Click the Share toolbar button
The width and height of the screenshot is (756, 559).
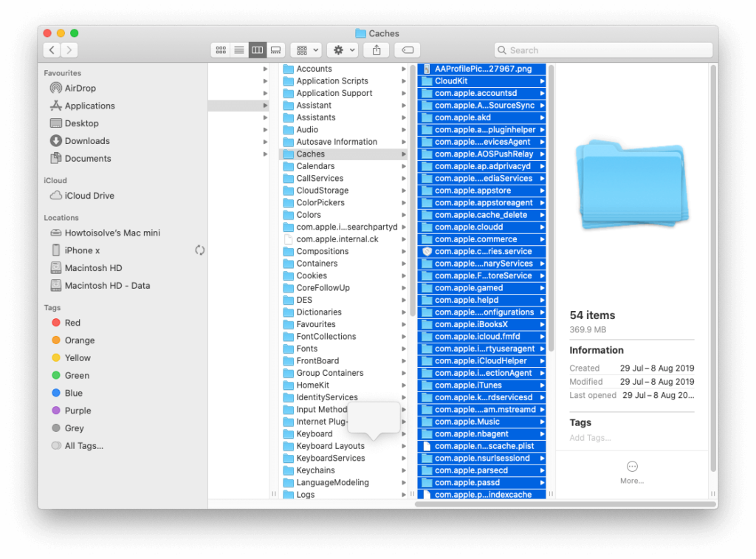click(377, 49)
